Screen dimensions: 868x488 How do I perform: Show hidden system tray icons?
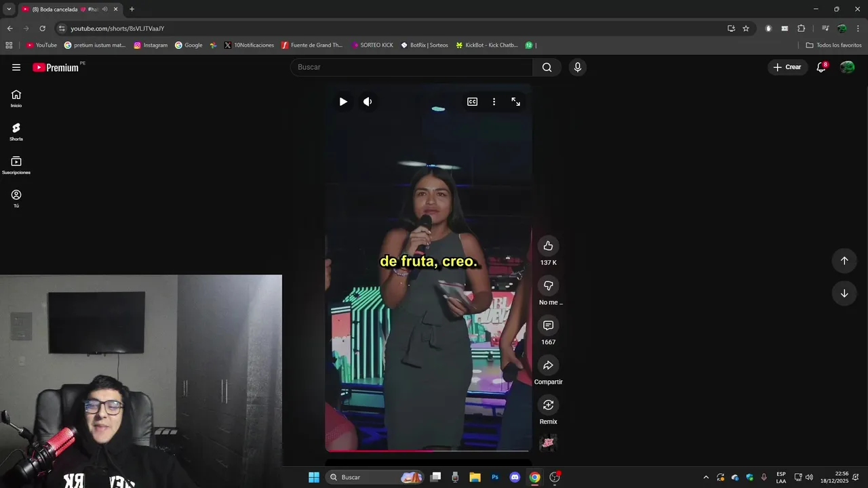[x=706, y=477]
